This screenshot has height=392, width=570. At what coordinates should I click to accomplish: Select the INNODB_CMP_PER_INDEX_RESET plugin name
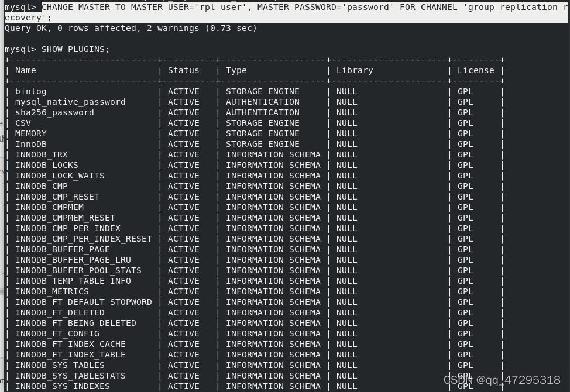(x=83, y=239)
